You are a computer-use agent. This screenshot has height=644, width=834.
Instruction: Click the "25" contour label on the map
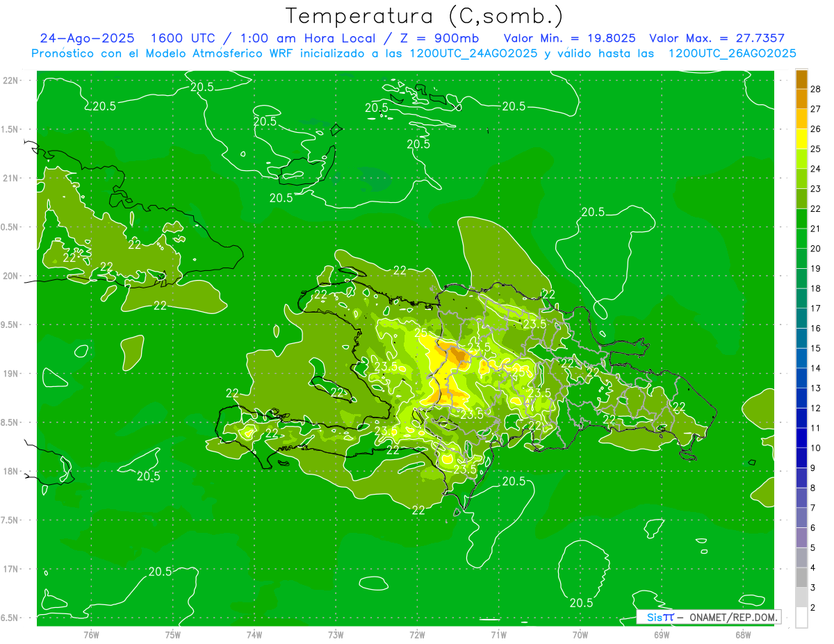(420, 333)
